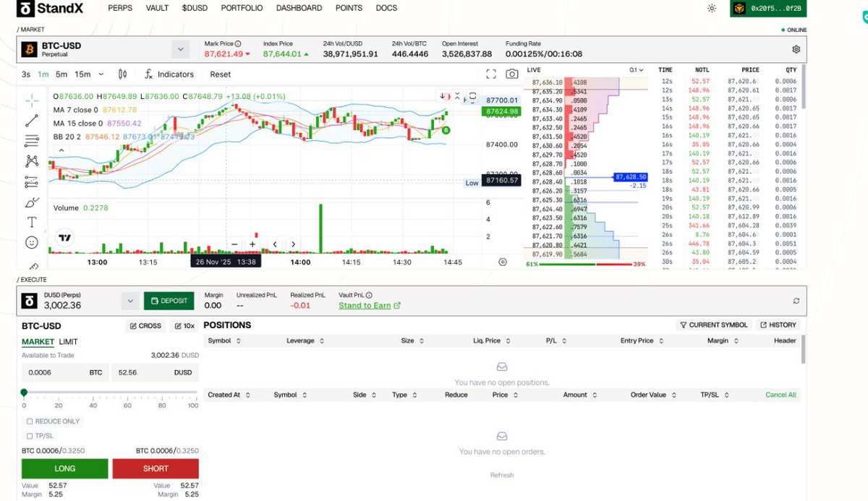
Task: Open the BTC-USD market selector dropdown
Action: pyautogui.click(x=180, y=48)
